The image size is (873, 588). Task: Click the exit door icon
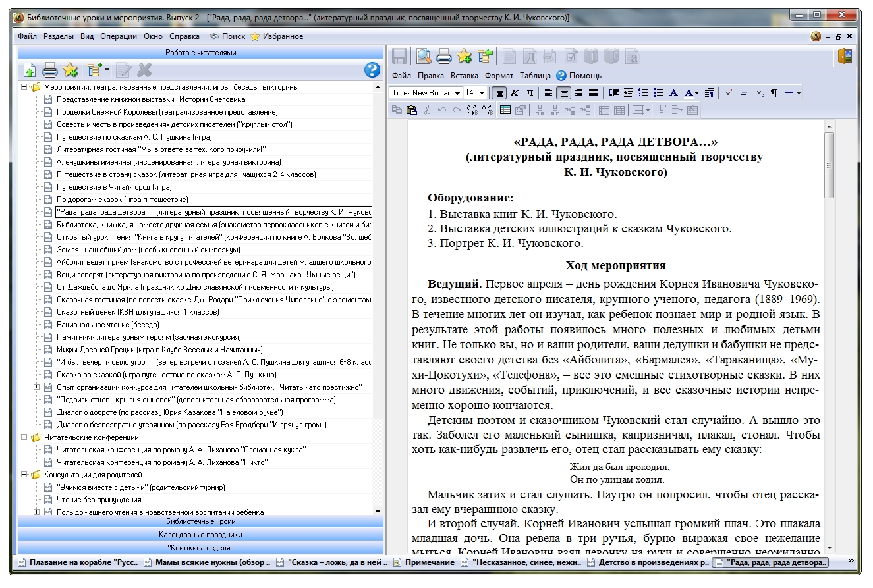(x=845, y=56)
